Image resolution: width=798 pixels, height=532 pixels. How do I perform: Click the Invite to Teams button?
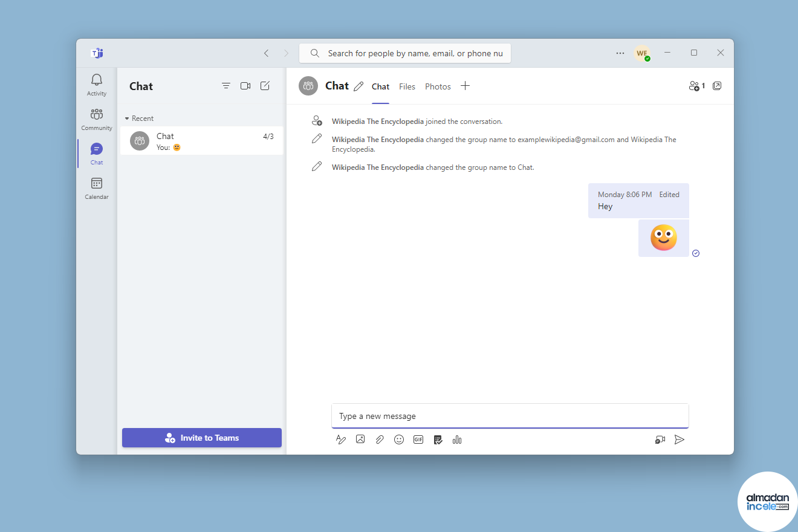pos(202,438)
